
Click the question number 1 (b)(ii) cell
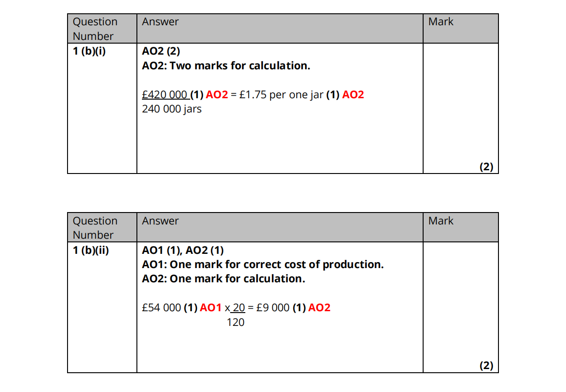click(91, 251)
